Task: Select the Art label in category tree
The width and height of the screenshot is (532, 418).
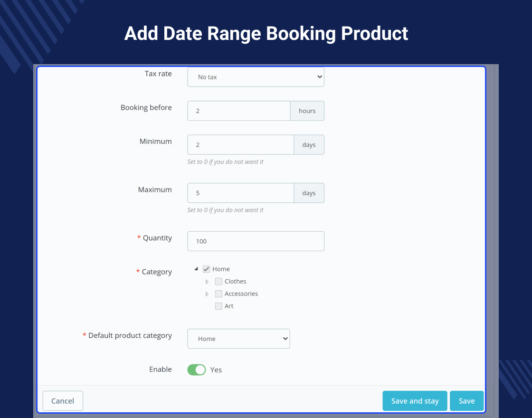Action: click(x=229, y=306)
